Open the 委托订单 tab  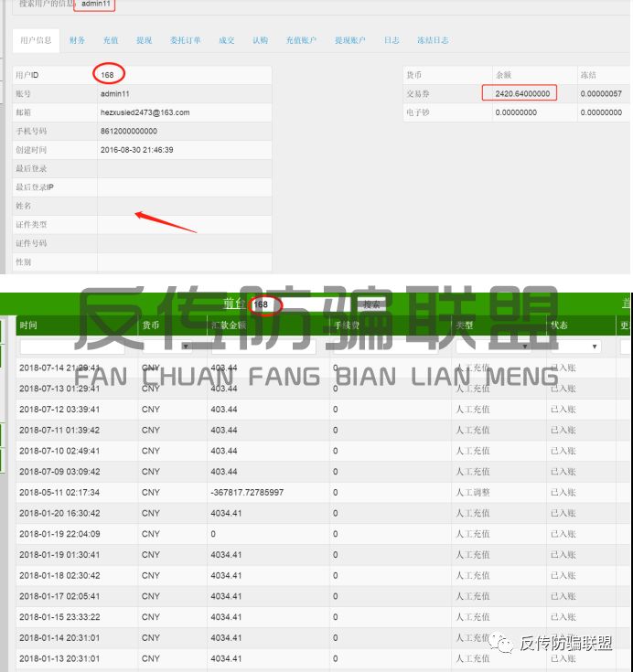point(185,40)
